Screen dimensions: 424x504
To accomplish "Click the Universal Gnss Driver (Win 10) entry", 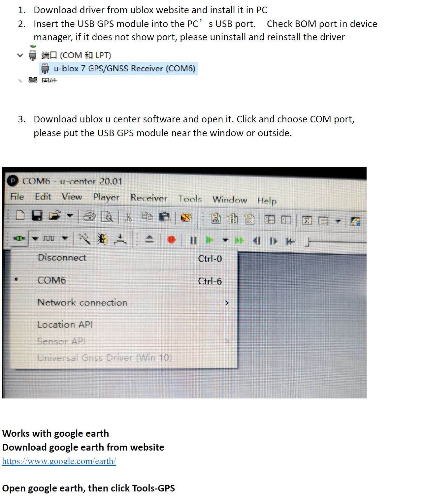I will 124,358.
